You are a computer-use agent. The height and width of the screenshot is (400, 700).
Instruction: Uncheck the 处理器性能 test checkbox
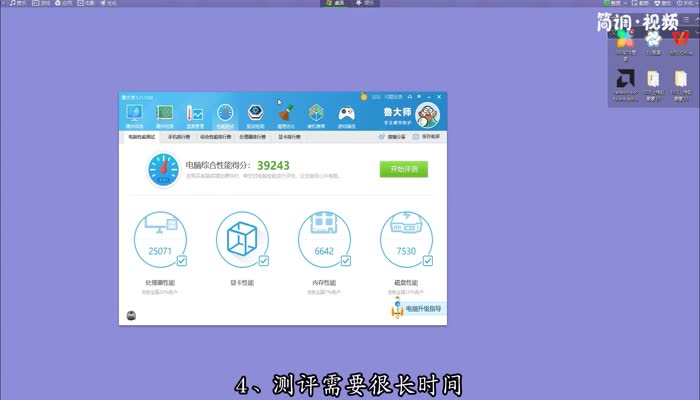(182, 261)
